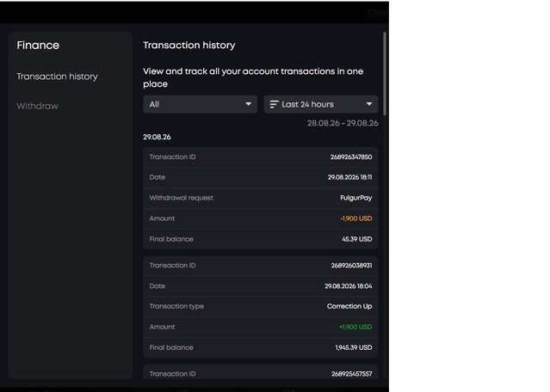
Task: Click the Transaction type label
Action: point(176,306)
